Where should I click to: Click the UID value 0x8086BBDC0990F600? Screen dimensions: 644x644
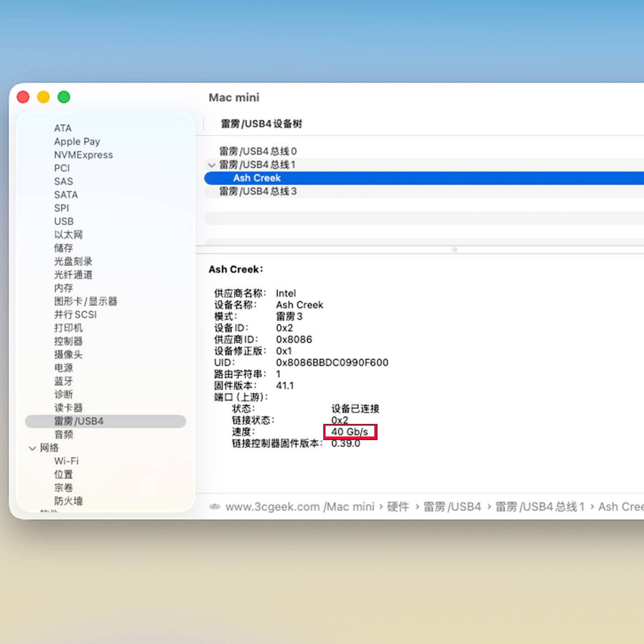point(332,363)
